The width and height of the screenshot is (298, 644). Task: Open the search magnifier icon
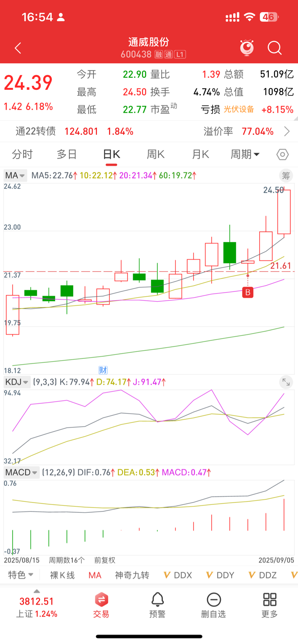click(275, 48)
